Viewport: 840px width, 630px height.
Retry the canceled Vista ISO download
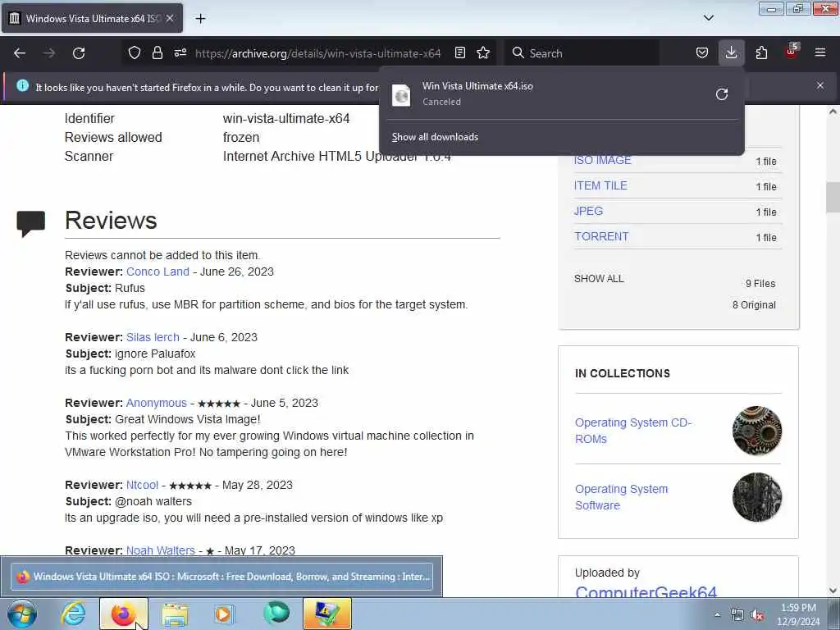(x=722, y=94)
